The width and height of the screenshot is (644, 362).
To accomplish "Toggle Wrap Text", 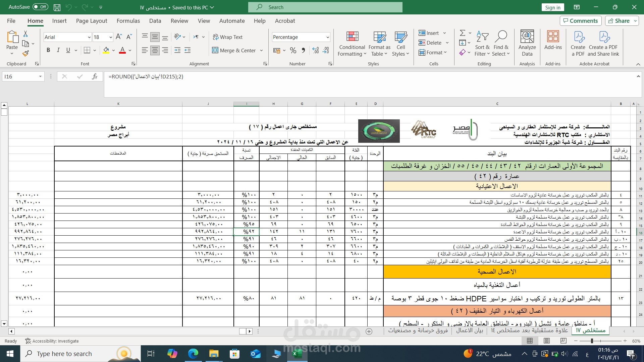I will [x=227, y=37].
